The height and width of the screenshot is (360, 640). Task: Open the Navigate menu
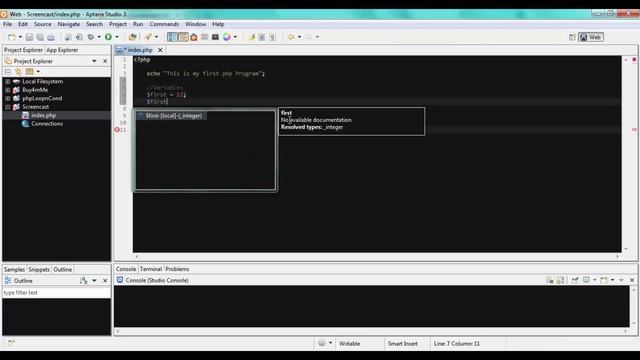(x=69, y=24)
